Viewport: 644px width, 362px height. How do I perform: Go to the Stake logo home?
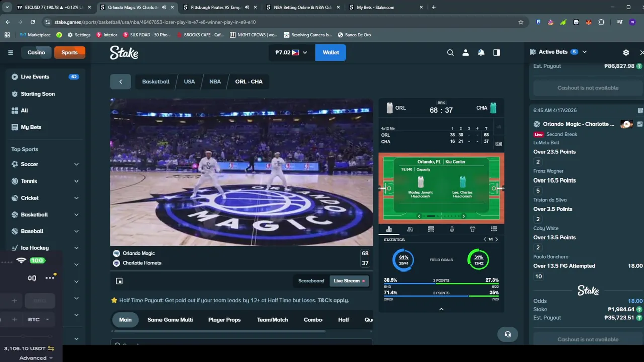[x=124, y=53]
